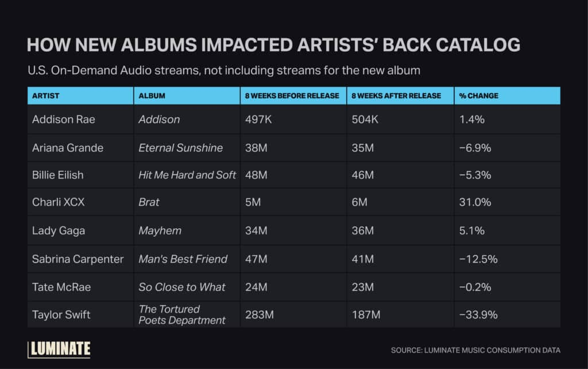The height and width of the screenshot is (369, 588).
Task: Select the Sabrina Carpenter artist cell
Action: click(x=78, y=259)
